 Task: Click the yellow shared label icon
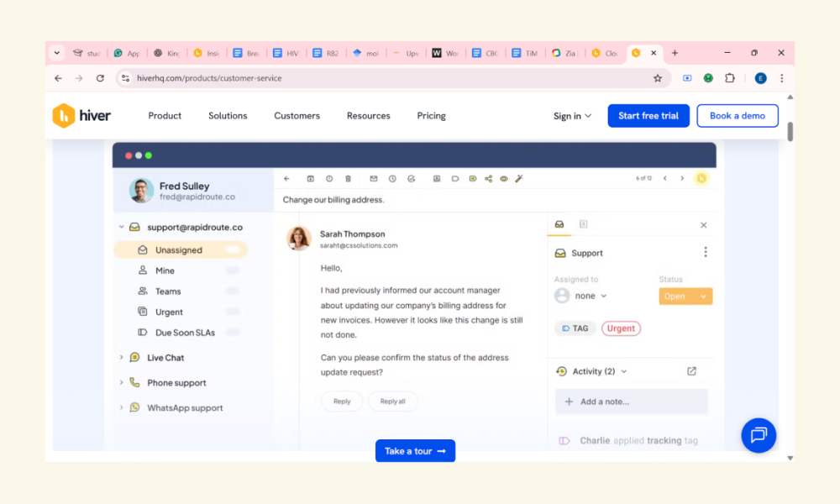472,179
